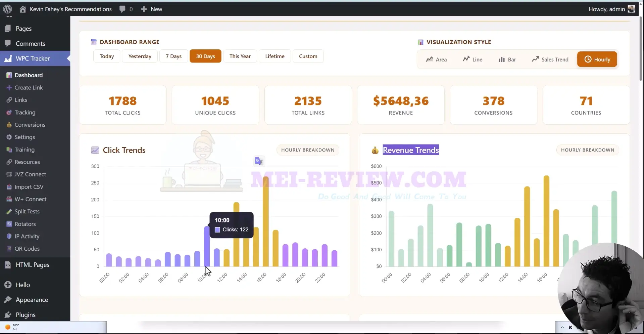Click the Appearance brush icon

8,300
